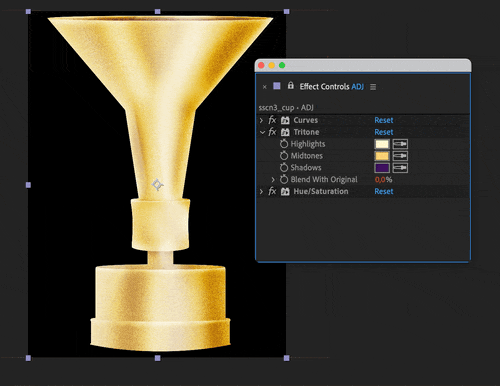Enable the Highlights stopwatch keyframe icon
500x386 pixels.
(284, 144)
